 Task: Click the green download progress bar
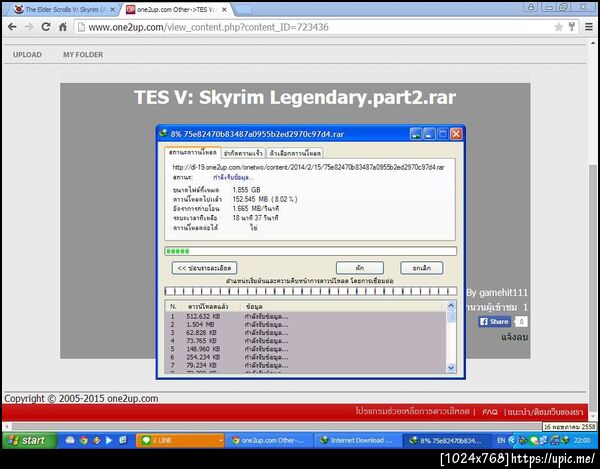[x=310, y=251]
